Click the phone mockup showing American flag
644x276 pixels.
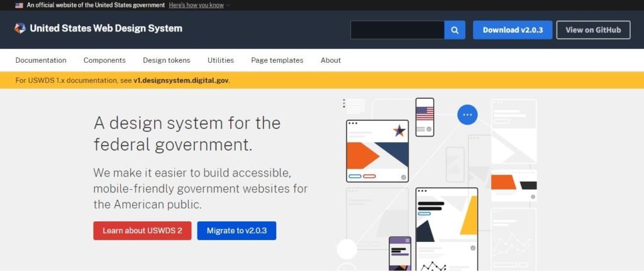click(425, 117)
